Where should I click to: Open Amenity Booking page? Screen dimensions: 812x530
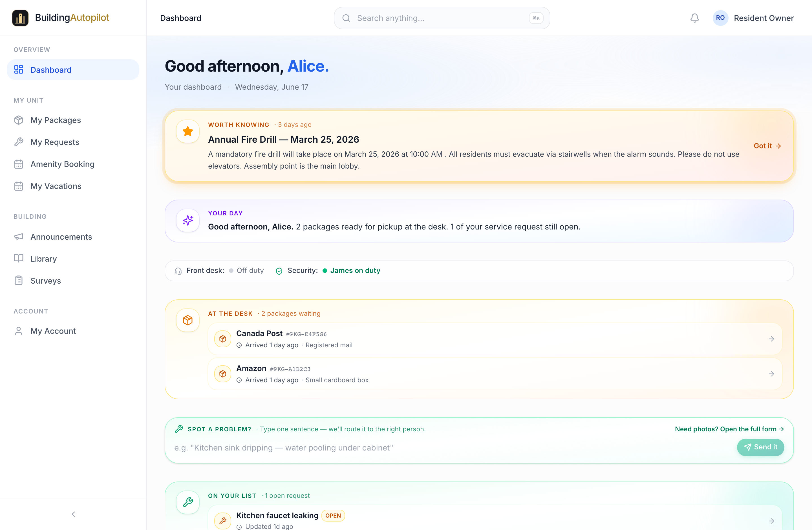coord(73,164)
